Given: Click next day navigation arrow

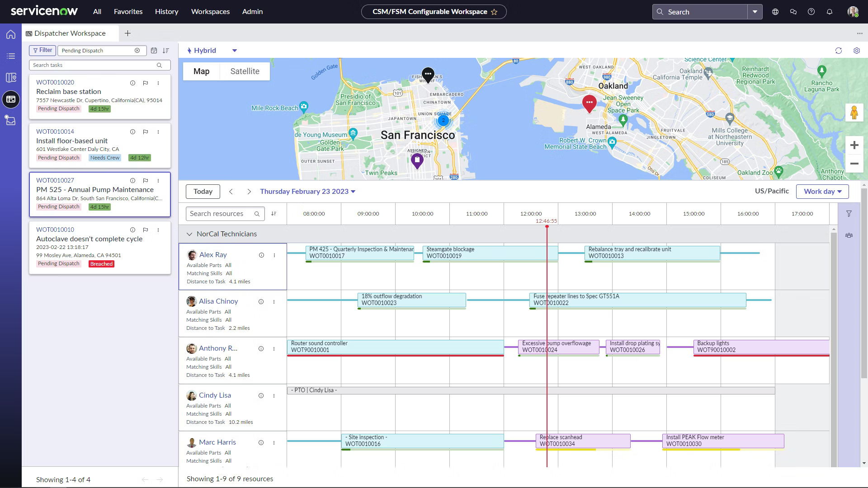Looking at the screenshot, I should pyautogui.click(x=249, y=191).
